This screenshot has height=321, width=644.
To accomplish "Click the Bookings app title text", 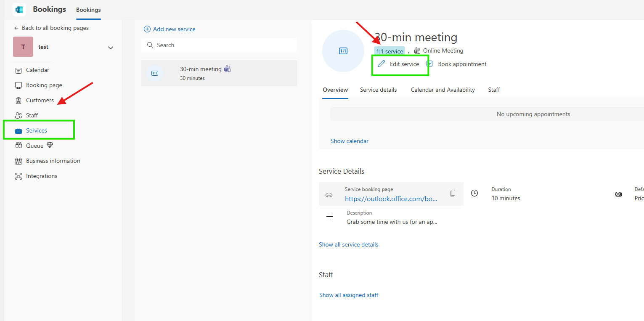I will pos(50,9).
